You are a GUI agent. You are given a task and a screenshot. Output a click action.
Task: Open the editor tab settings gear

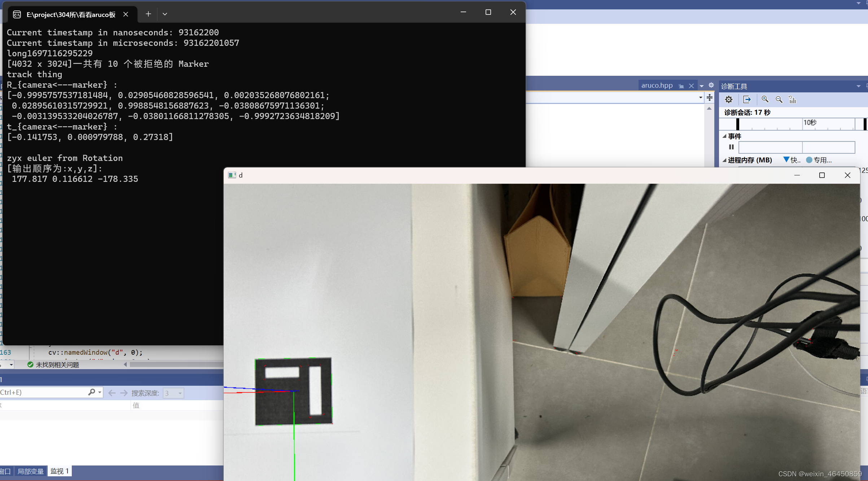click(x=711, y=85)
